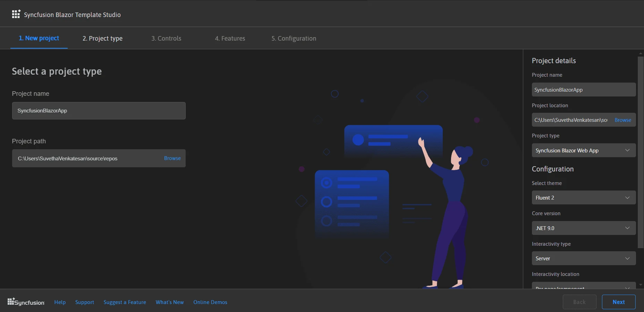Switch to the New project tab
The image size is (644, 312).
(x=39, y=38)
